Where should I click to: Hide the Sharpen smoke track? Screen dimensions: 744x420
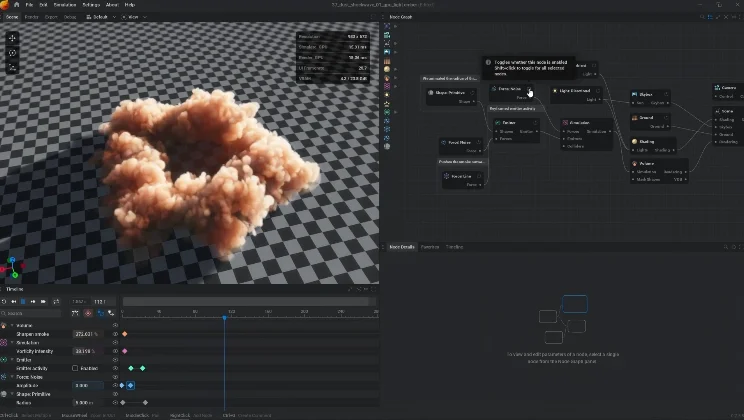pyautogui.click(x=115, y=334)
